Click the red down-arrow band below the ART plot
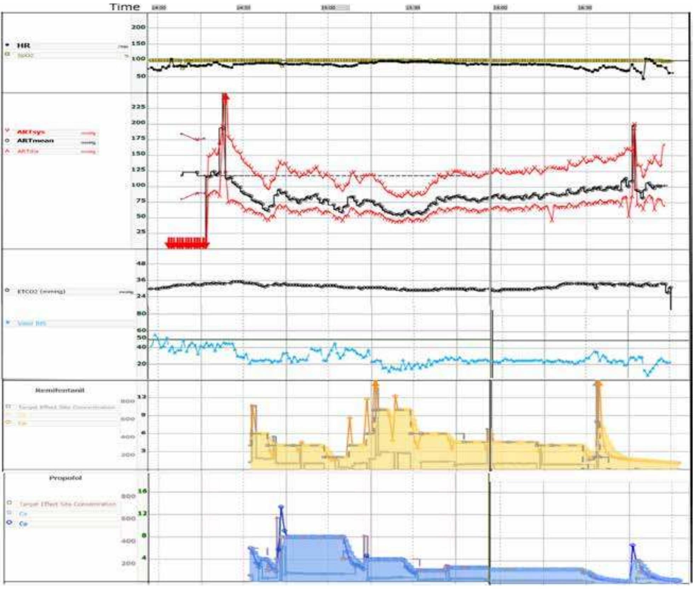The width and height of the screenshot is (700, 589). 187,243
